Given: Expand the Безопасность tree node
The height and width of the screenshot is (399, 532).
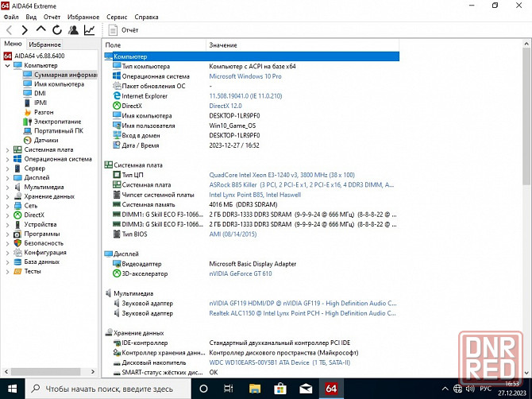Looking at the screenshot, I should [x=7, y=243].
